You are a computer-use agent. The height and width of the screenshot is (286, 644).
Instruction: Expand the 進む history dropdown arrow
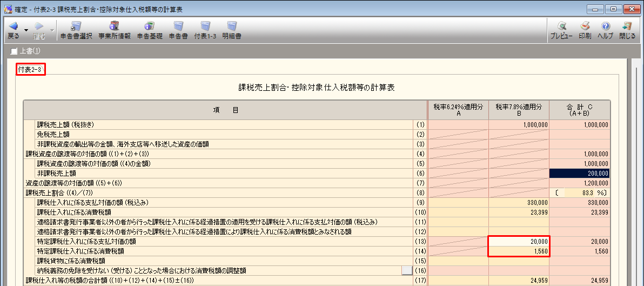(52, 30)
